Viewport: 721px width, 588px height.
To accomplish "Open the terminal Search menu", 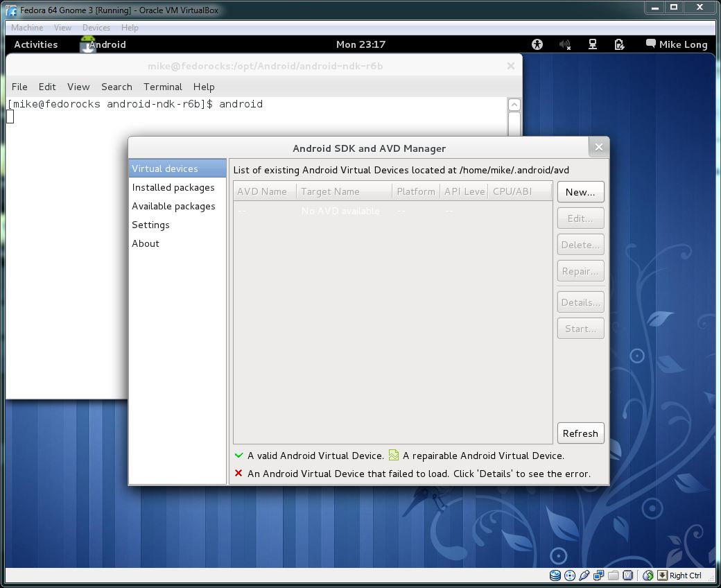I will (116, 87).
